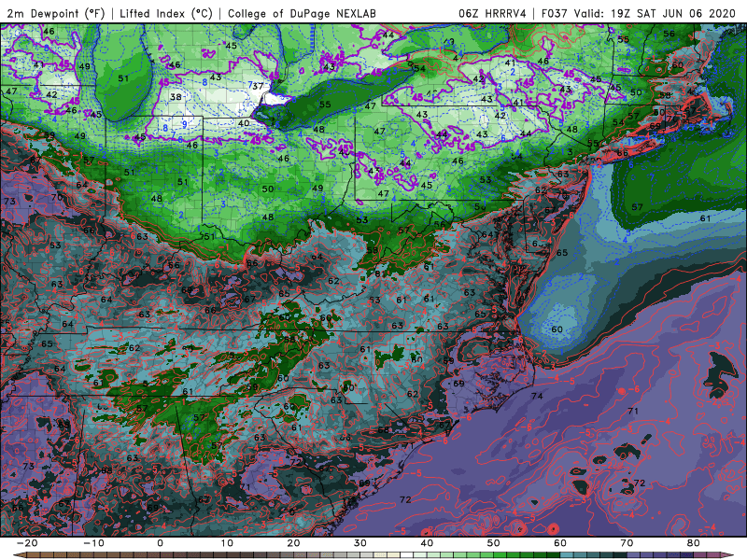Click the "Lifted Index (°C)" title label

(166, 13)
